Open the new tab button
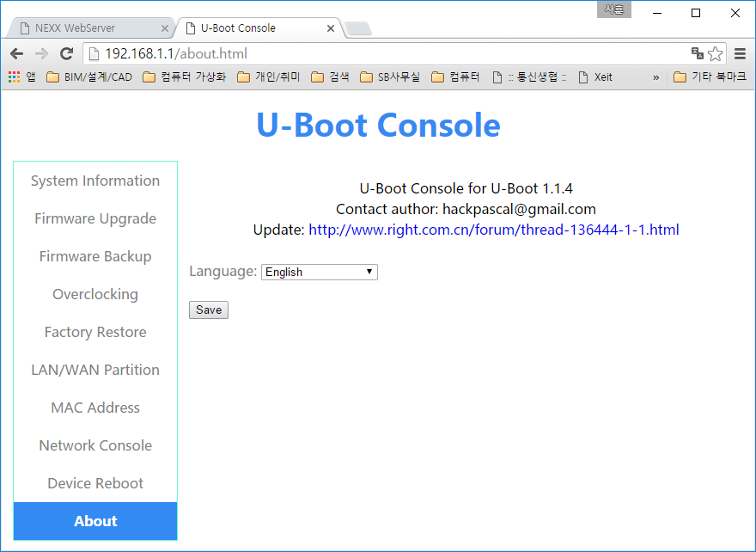Viewport: 756px width, 552px height. coord(358,29)
